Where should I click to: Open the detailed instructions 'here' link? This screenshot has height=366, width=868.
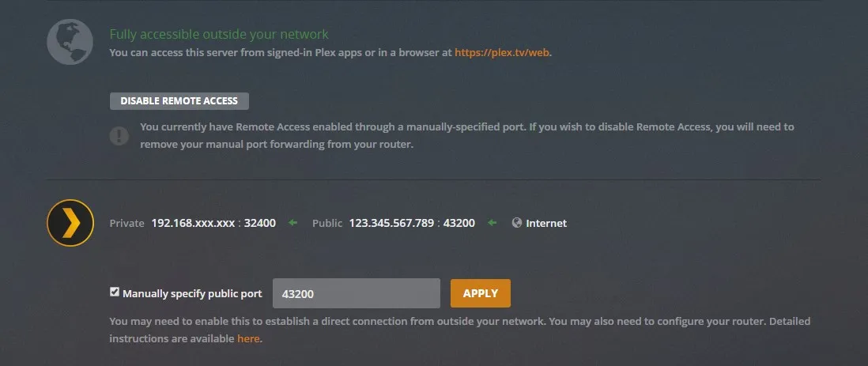pos(248,338)
